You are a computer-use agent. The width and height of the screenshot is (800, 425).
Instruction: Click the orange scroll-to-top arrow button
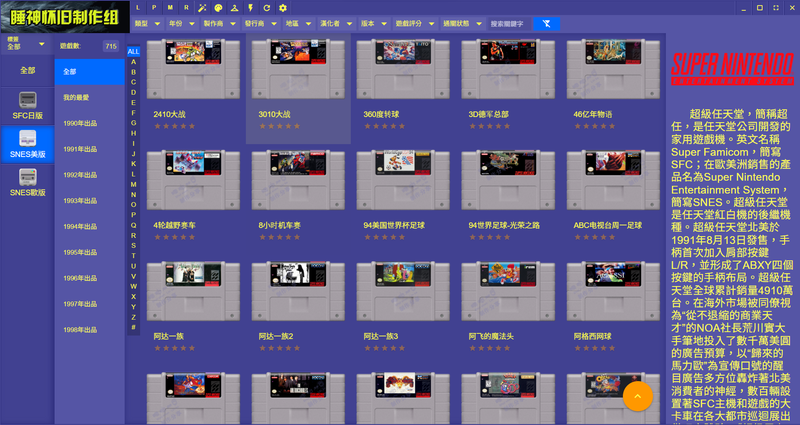click(x=638, y=396)
